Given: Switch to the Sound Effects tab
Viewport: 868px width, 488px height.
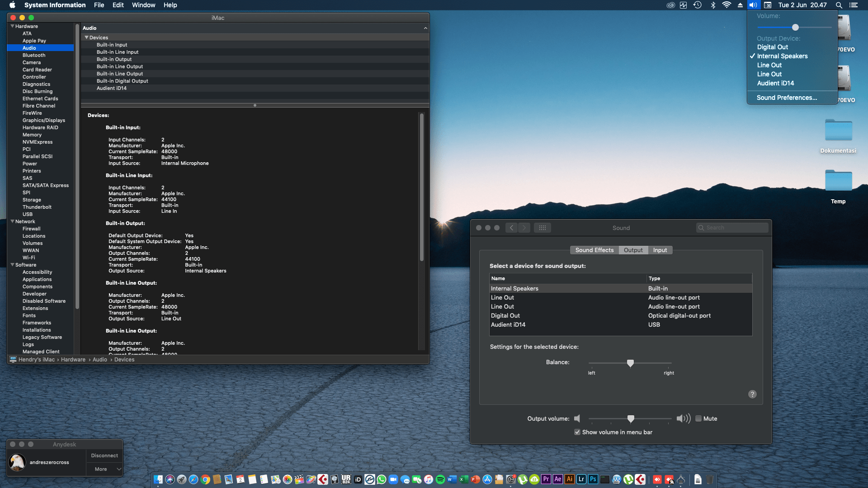Looking at the screenshot, I should pyautogui.click(x=594, y=250).
